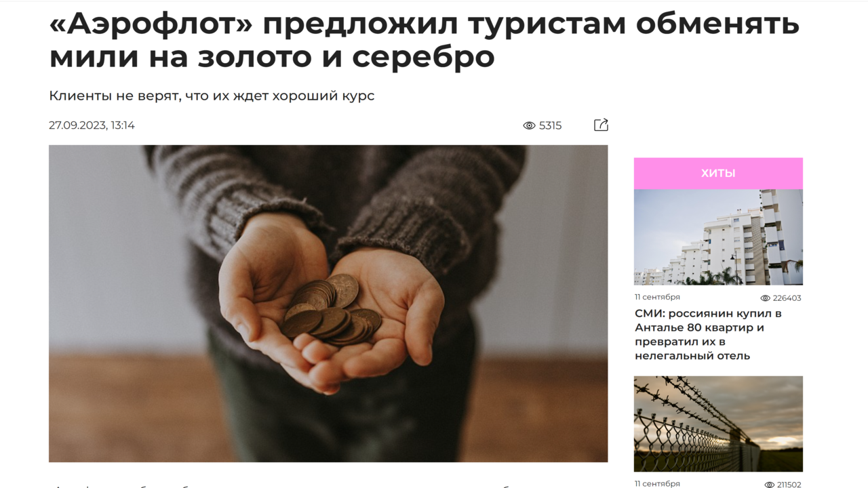Click the «11 сентября» date under the fence photo
The image size is (868, 488).
[657, 483]
